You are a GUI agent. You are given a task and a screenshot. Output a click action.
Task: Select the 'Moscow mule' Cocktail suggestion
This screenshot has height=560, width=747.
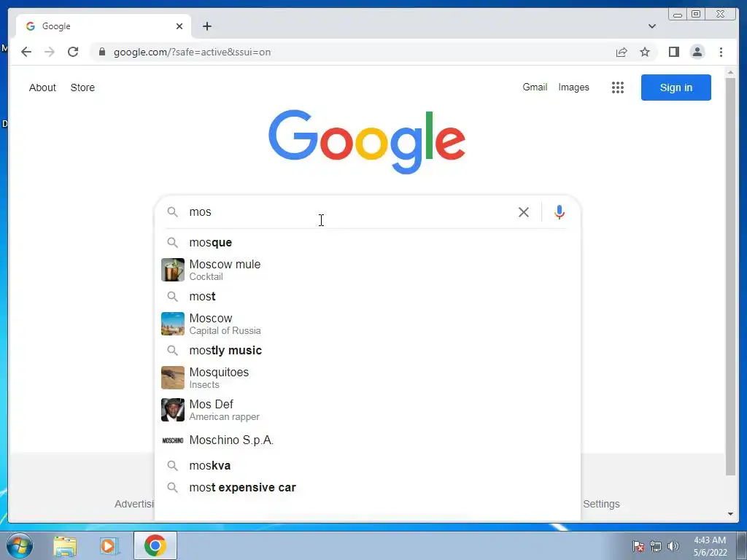[x=368, y=270]
